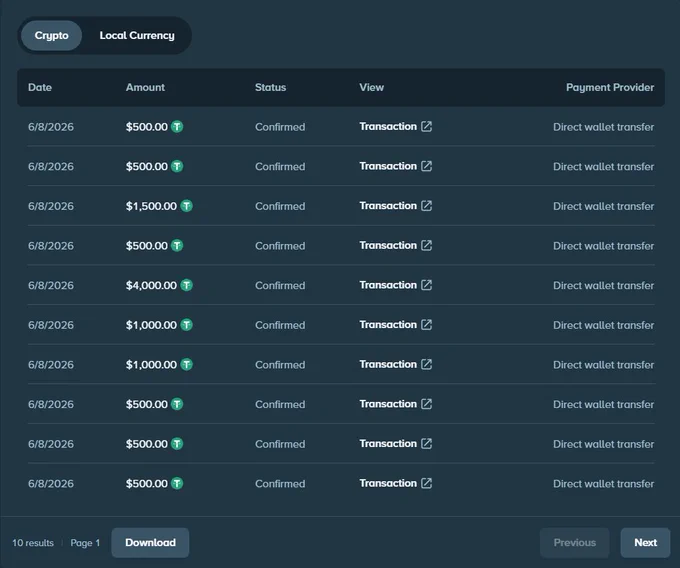Click the 10 results count label

(x=33, y=543)
